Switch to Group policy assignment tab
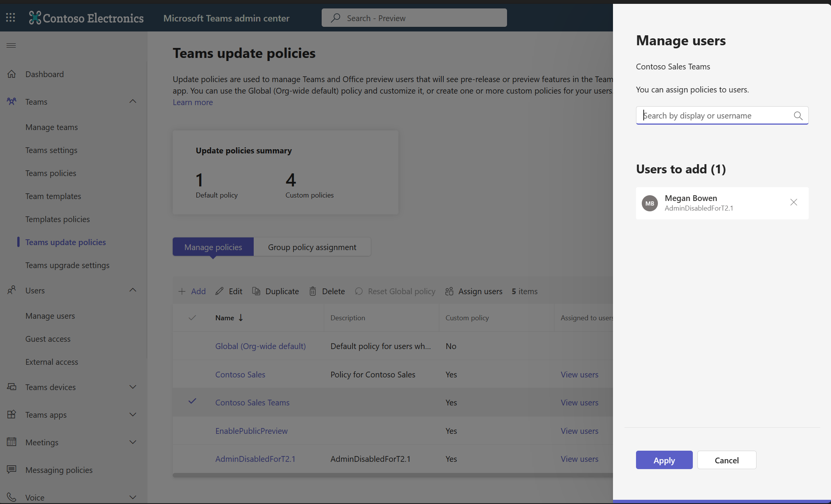The image size is (831, 504). (x=312, y=247)
